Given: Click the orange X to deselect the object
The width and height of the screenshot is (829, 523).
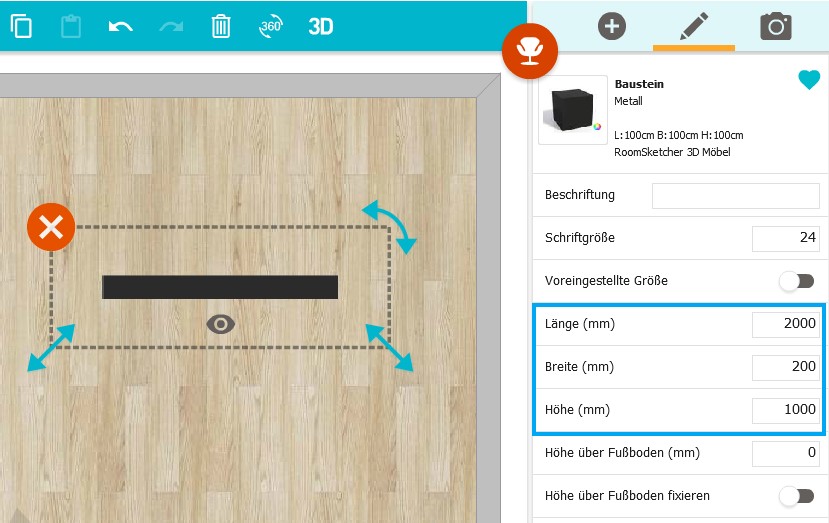Looking at the screenshot, I should tap(51, 228).
